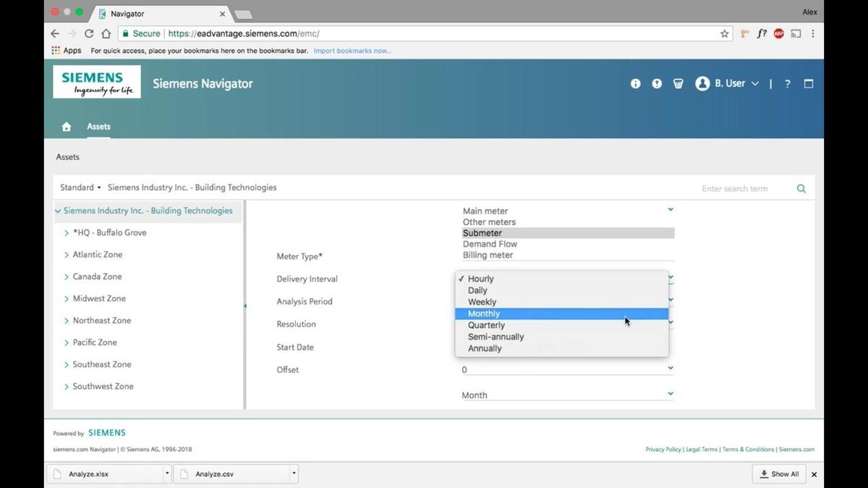Image resolution: width=868 pixels, height=488 pixels.
Task: Open the Offset dropdown showing 0
Action: tap(568, 369)
